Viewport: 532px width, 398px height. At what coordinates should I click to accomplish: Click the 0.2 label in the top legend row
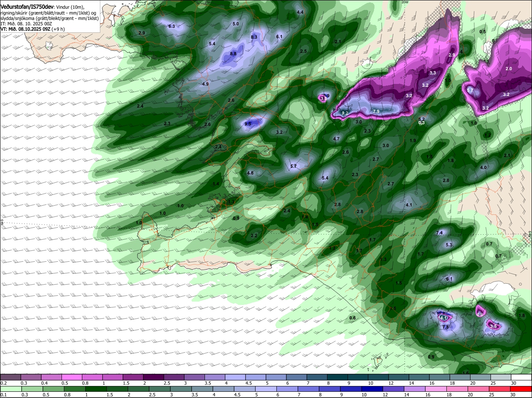pos(4,383)
